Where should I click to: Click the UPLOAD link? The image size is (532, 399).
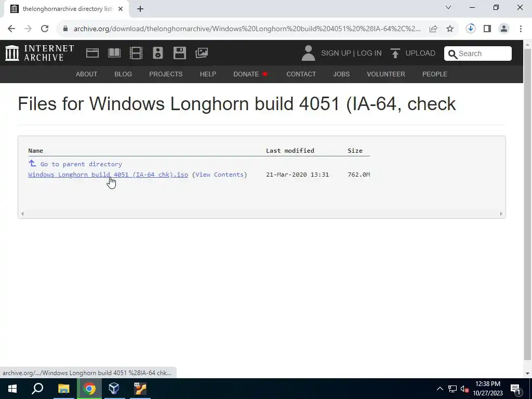(420, 54)
